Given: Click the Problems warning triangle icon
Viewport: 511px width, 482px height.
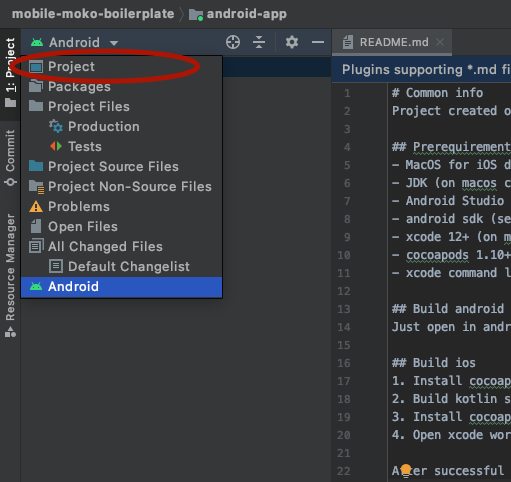Looking at the screenshot, I should tap(36, 207).
